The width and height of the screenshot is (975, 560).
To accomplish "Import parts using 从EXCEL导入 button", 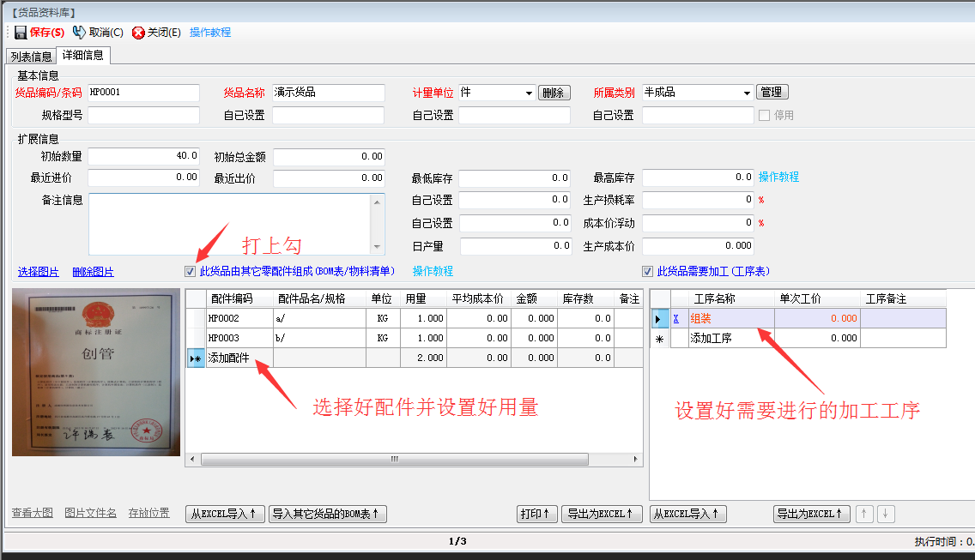I will pos(225,515).
